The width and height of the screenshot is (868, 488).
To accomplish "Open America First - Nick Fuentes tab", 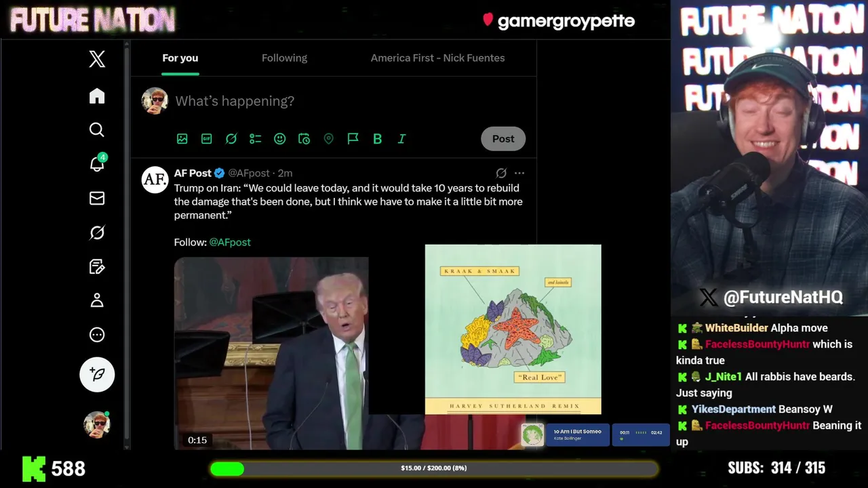I will [437, 58].
